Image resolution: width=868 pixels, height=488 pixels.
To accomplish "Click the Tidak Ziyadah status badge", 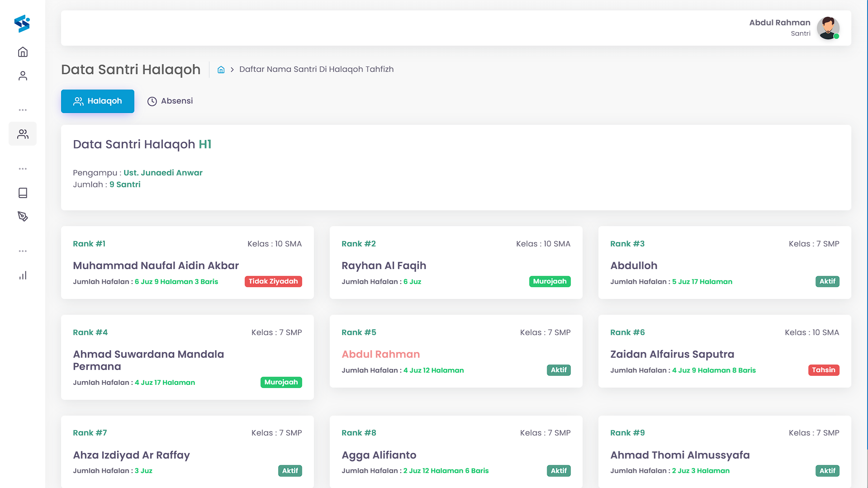I will click(273, 281).
